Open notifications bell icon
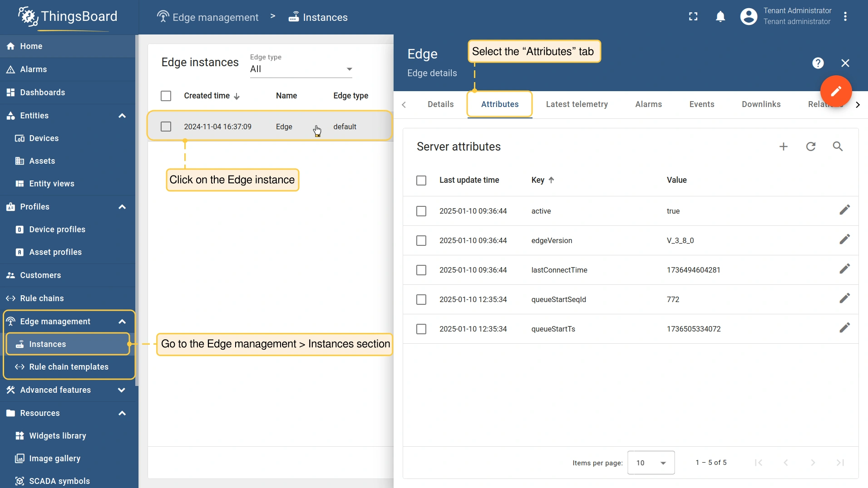868x488 pixels. tap(720, 17)
